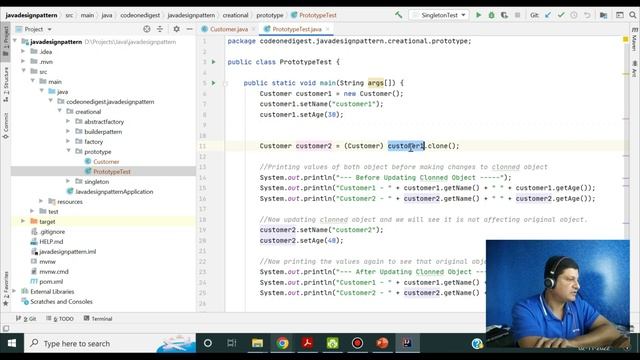Click run gutter icon beside class PrototypeTest

pos(213,62)
